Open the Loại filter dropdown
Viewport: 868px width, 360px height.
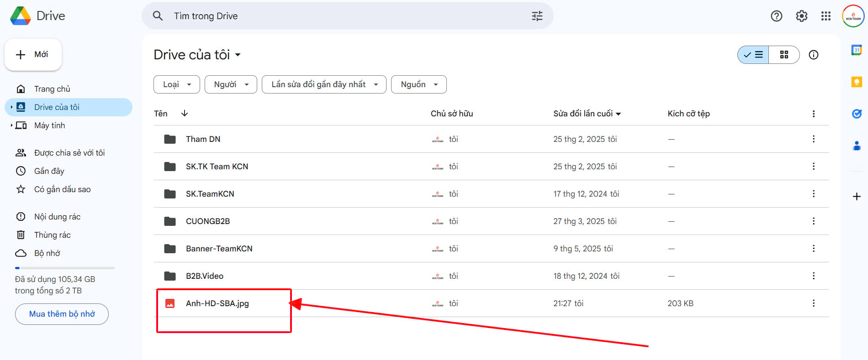177,84
